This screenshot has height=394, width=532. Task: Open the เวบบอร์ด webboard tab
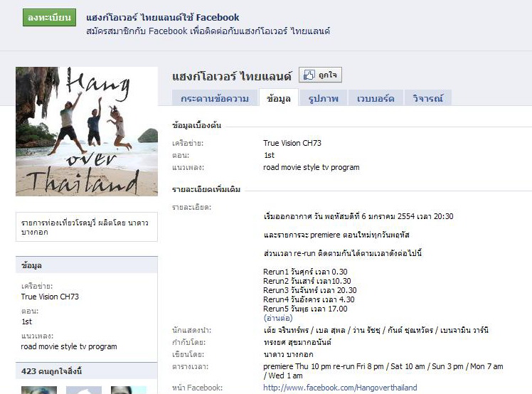pos(376,98)
